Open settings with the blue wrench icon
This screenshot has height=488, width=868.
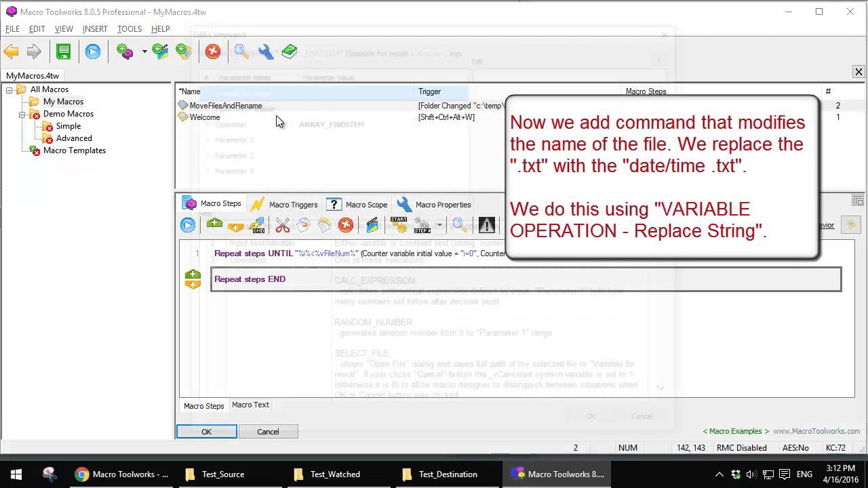point(266,52)
